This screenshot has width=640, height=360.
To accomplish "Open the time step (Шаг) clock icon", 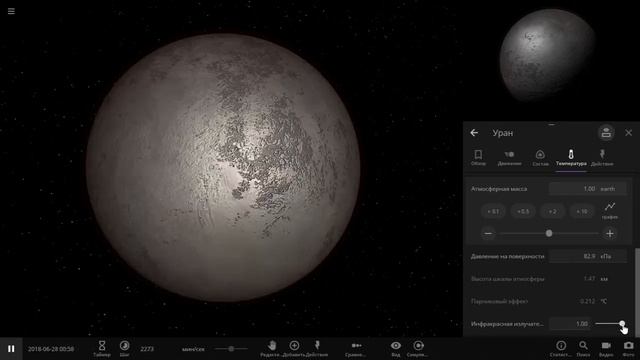I will [124, 349].
